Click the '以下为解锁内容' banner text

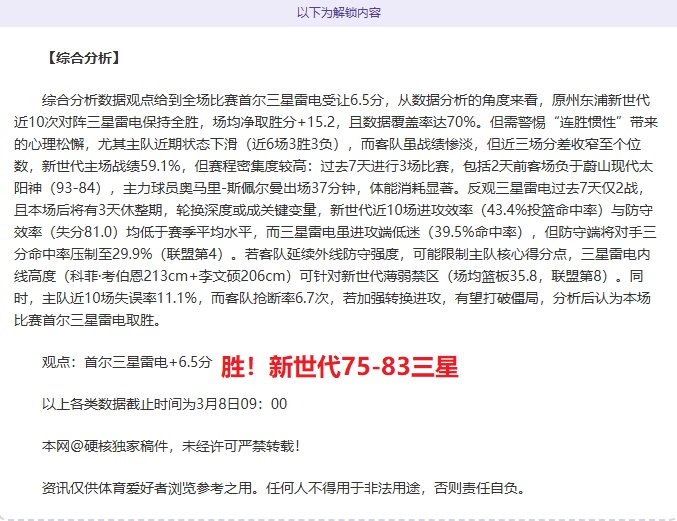click(x=338, y=13)
